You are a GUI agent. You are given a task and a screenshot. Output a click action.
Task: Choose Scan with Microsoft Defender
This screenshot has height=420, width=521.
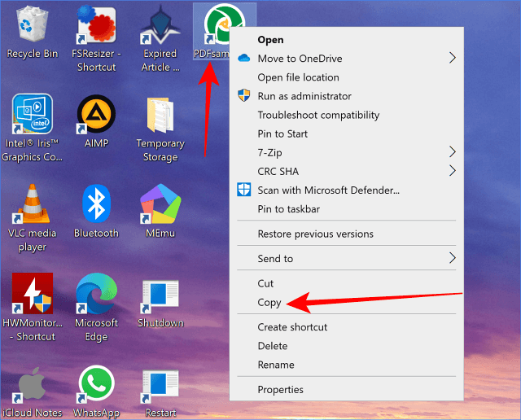point(347,190)
